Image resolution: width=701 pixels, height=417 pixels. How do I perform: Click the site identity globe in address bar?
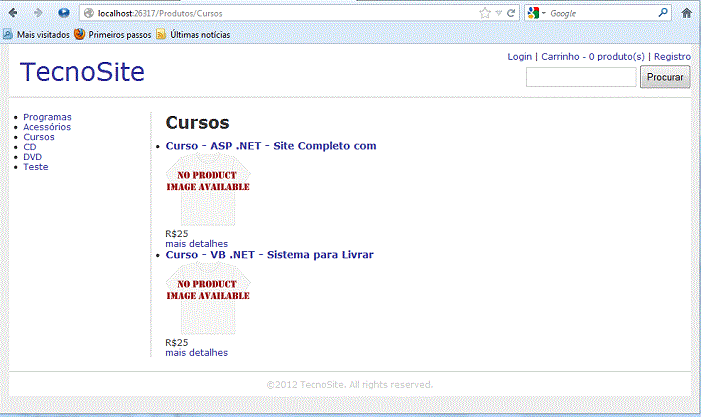(89, 13)
